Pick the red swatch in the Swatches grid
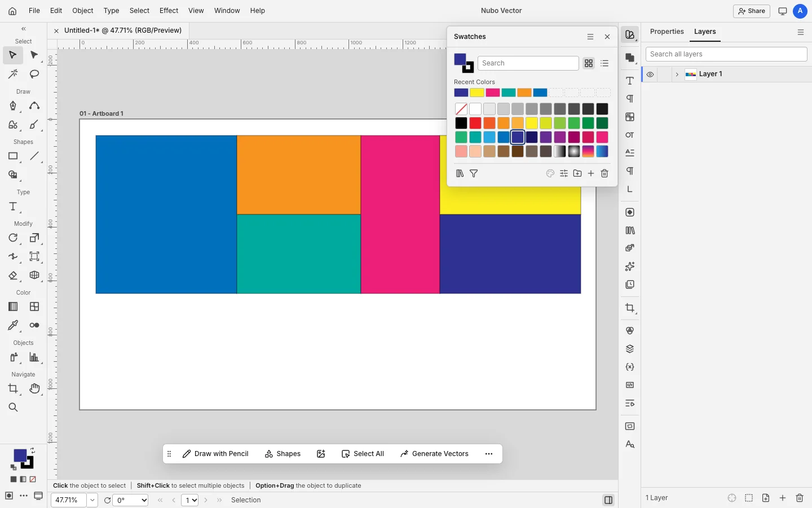The width and height of the screenshot is (812, 508). (x=475, y=123)
